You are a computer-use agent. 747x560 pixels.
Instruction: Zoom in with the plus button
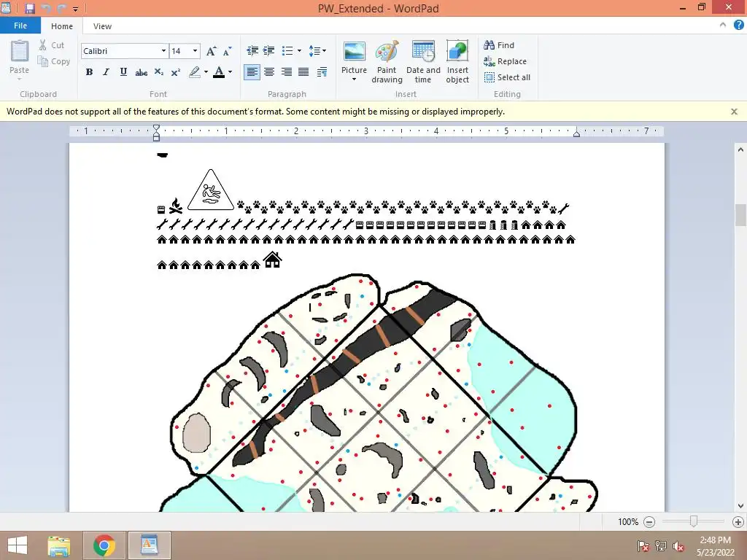tap(738, 522)
